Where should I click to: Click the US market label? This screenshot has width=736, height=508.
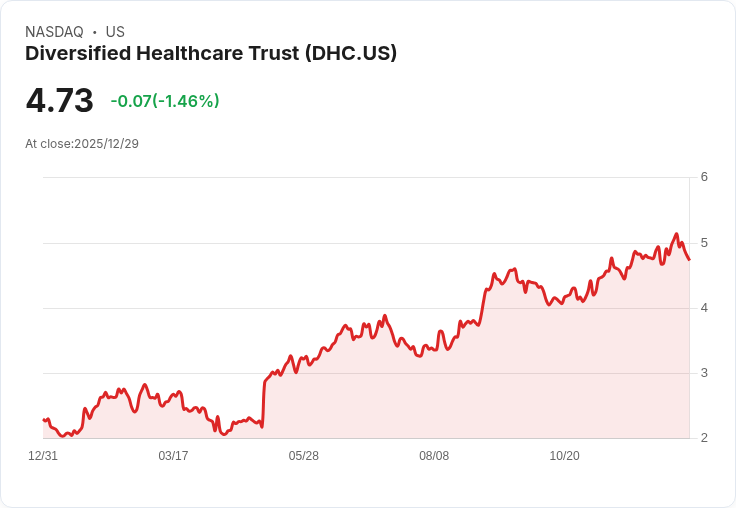pyautogui.click(x=115, y=32)
